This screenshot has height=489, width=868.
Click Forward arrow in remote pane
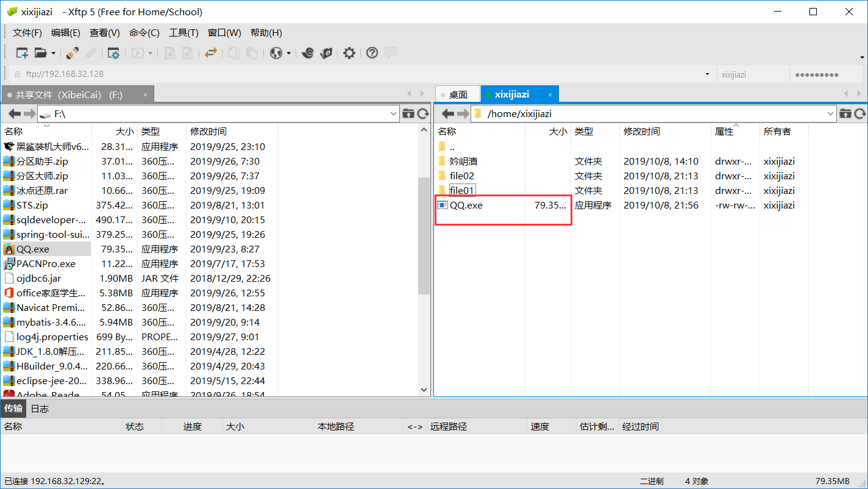coord(463,113)
